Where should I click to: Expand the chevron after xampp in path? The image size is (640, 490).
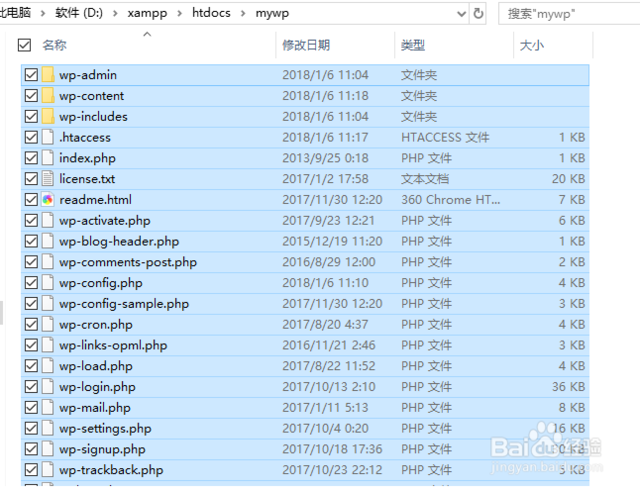coord(179,13)
